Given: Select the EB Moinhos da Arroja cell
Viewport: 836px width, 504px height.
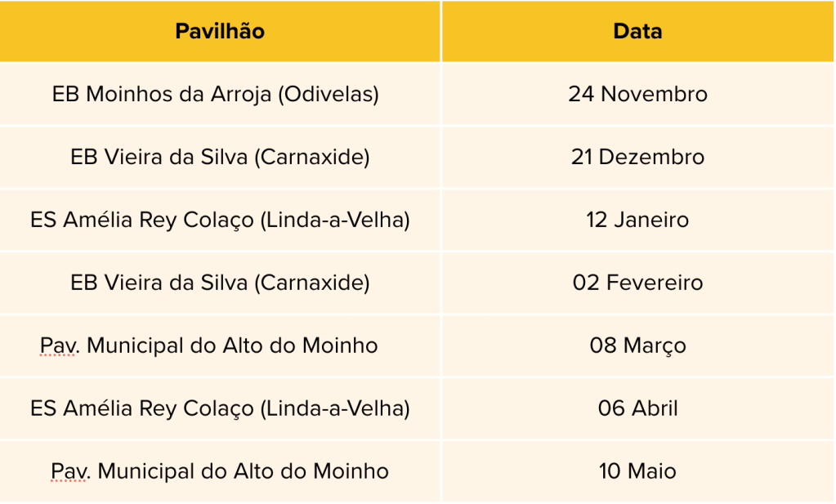Looking at the screenshot, I should pos(216,94).
